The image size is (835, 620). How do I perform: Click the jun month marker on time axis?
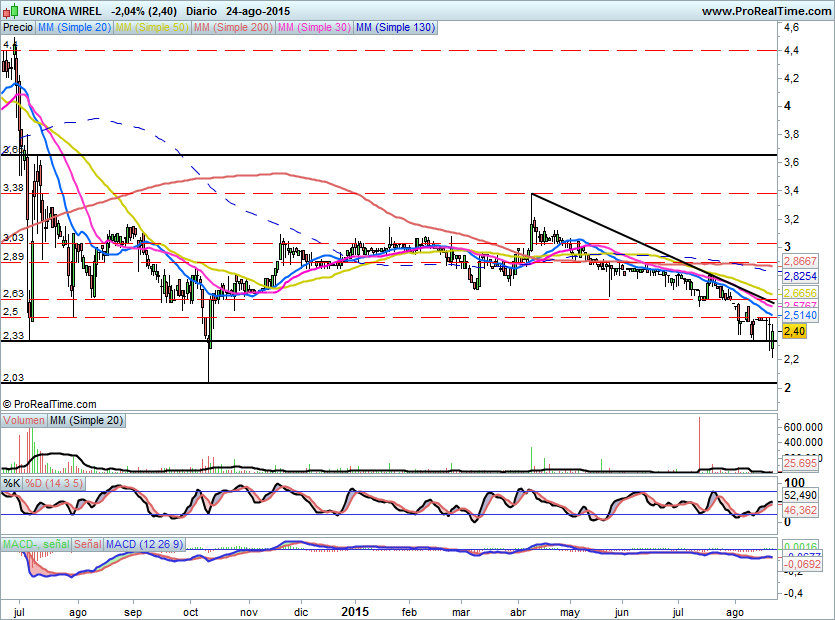pos(621,613)
